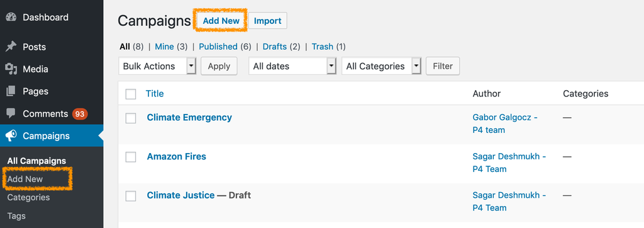Image resolution: width=644 pixels, height=228 pixels.
Task: Click the Comments speech bubble icon
Action: 11,113
